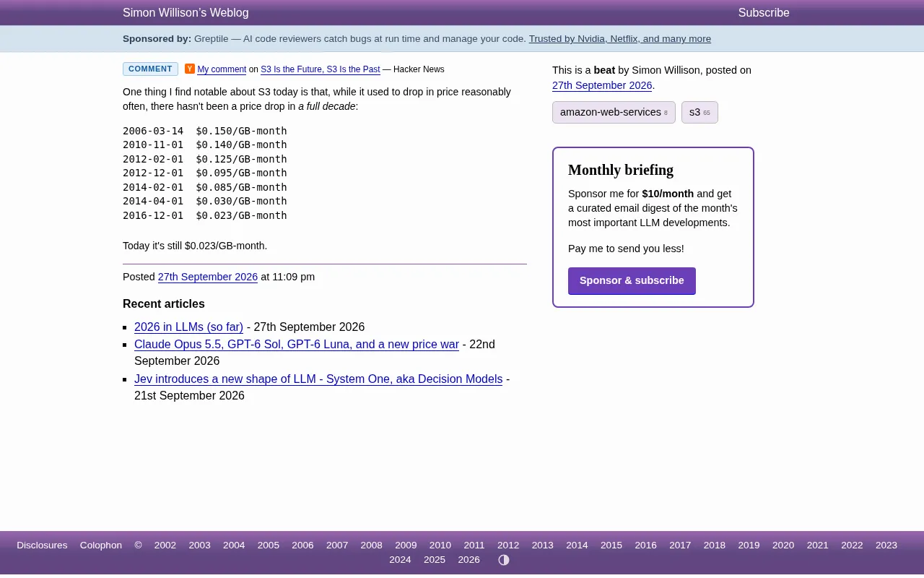Open the 'Trusted by Nvidia, Netflix, and many more' sponsor link
The height and width of the screenshot is (578, 924).
620,39
